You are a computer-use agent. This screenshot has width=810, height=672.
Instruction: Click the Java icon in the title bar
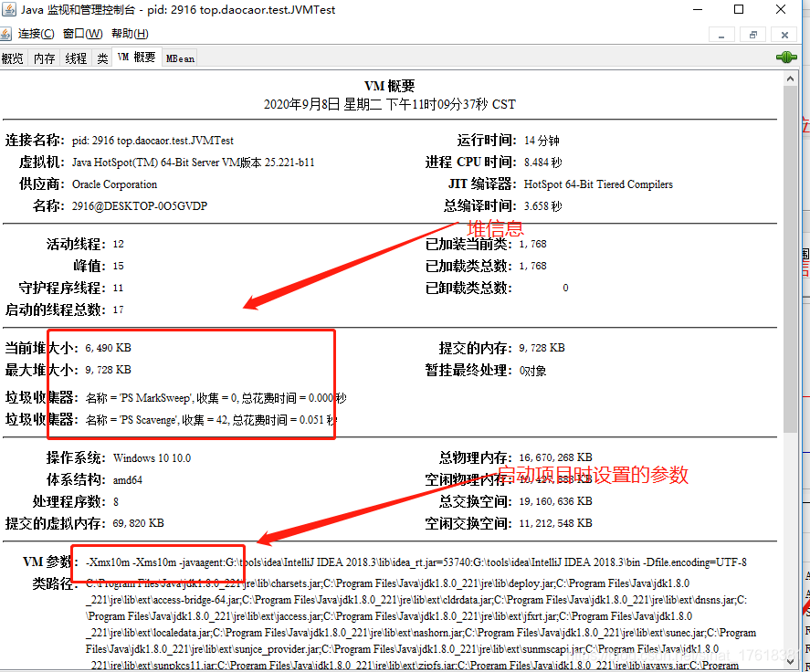point(9,9)
